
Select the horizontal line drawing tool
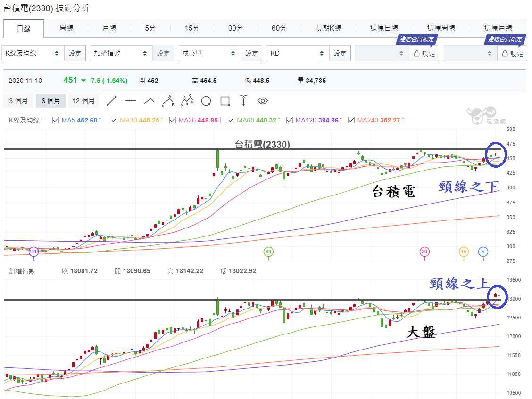(x=130, y=101)
